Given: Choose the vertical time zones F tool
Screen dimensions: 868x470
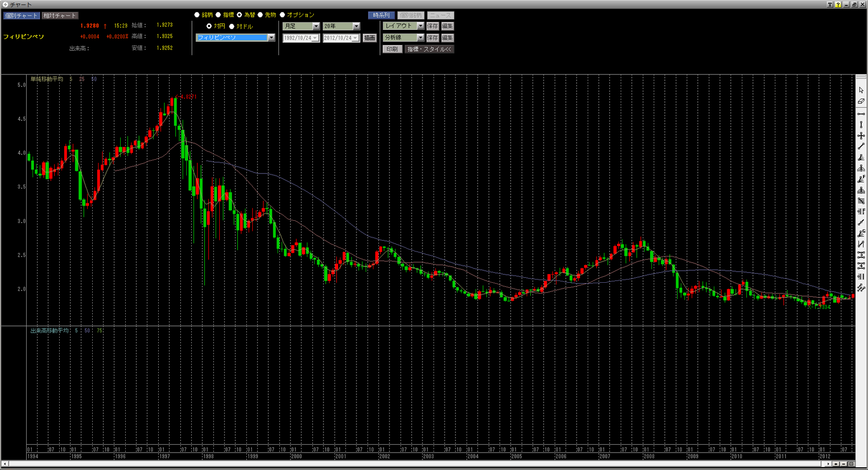Looking at the screenshot, I should click(861, 212).
